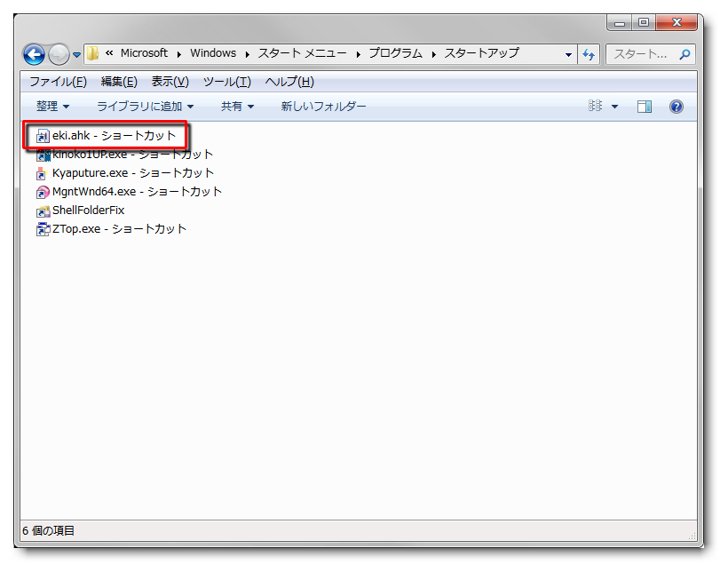
Task: Select the ZTop.exe shortcut icon
Action: pos(44,229)
